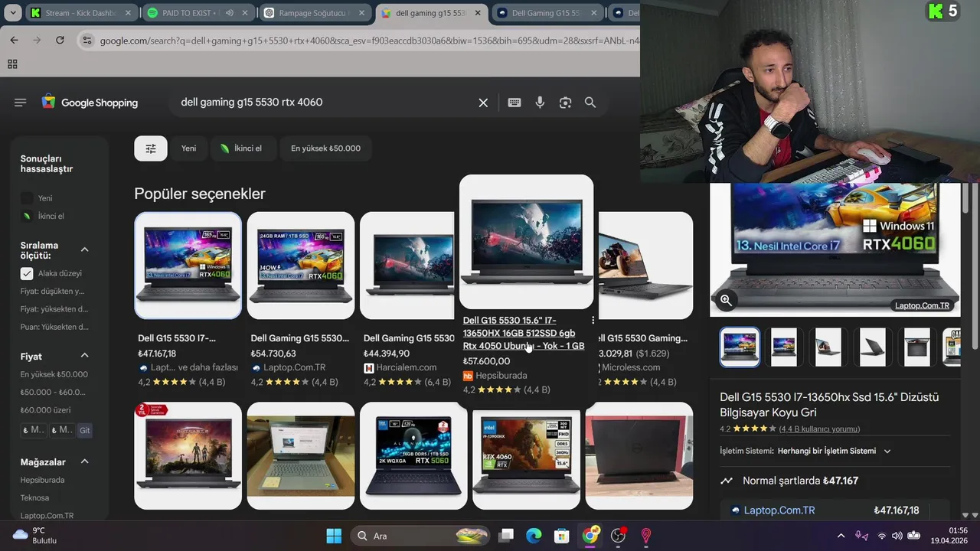Check the Yeni checkbox in sidebar
Image resolution: width=980 pixels, height=551 pixels.
(x=27, y=198)
